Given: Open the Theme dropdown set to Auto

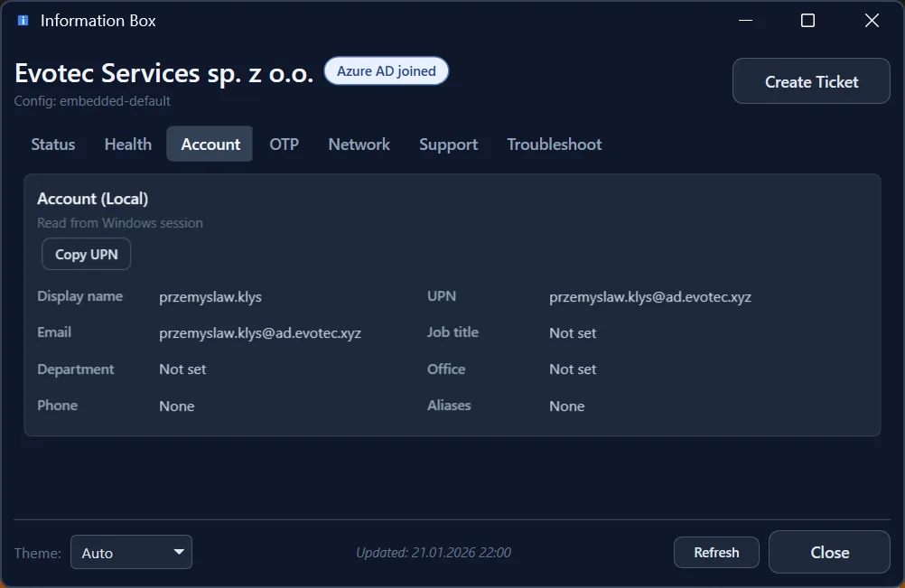Looking at the screenshot, I should click(132, 552).
